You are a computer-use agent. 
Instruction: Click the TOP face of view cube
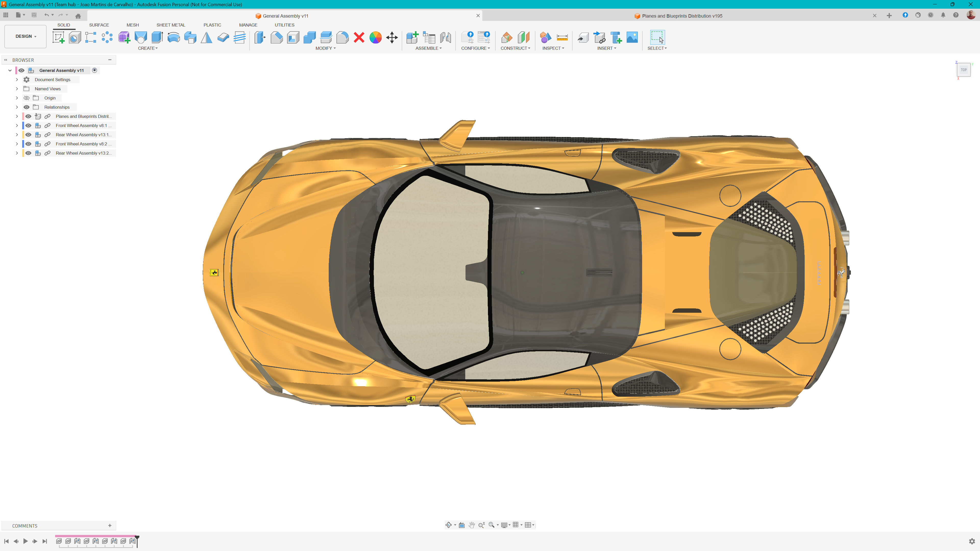[963, 70]
